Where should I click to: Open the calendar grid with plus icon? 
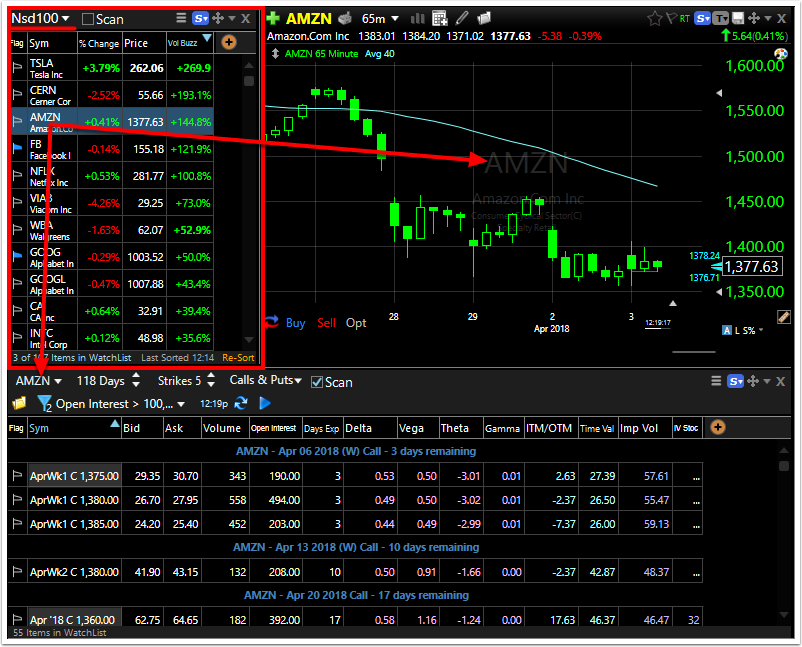click(x=439, y=18)
